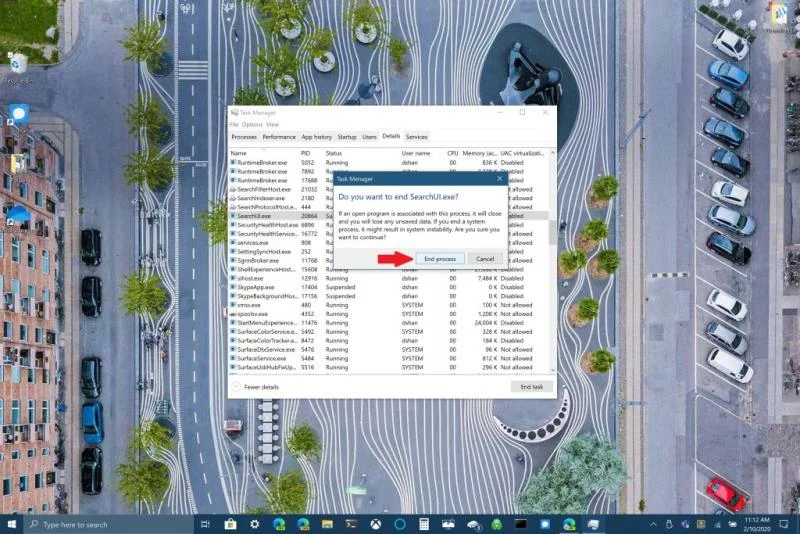
Task: Sort by the CPU column header
Action: click(452, 153)
